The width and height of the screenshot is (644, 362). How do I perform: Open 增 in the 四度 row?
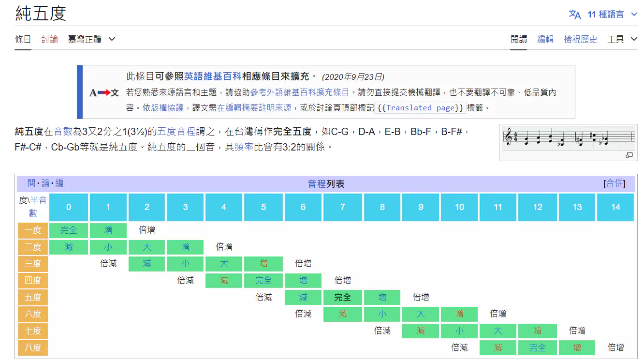tap(303, 281)
